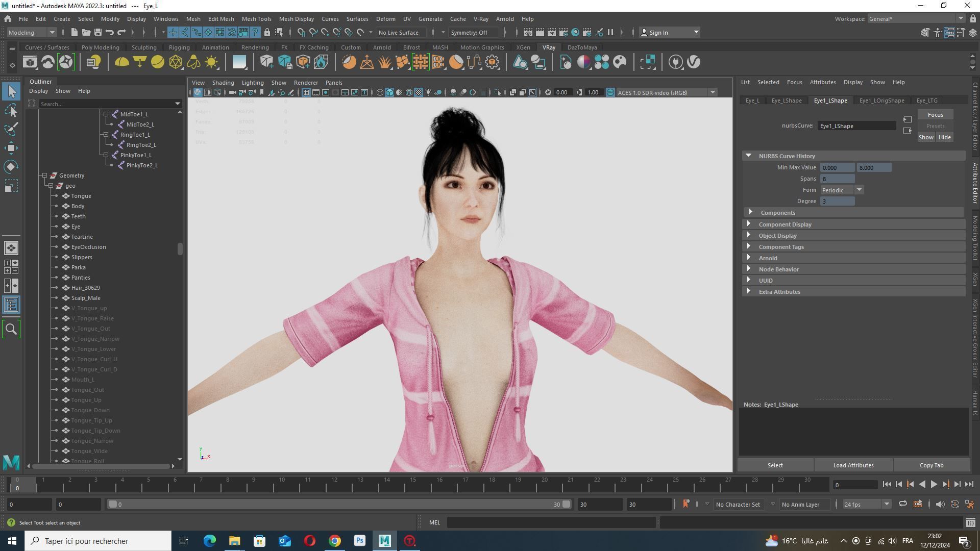This screenshot has width=980, height=551.
Task: Click the New Scene icon
Action: (74, 33)
